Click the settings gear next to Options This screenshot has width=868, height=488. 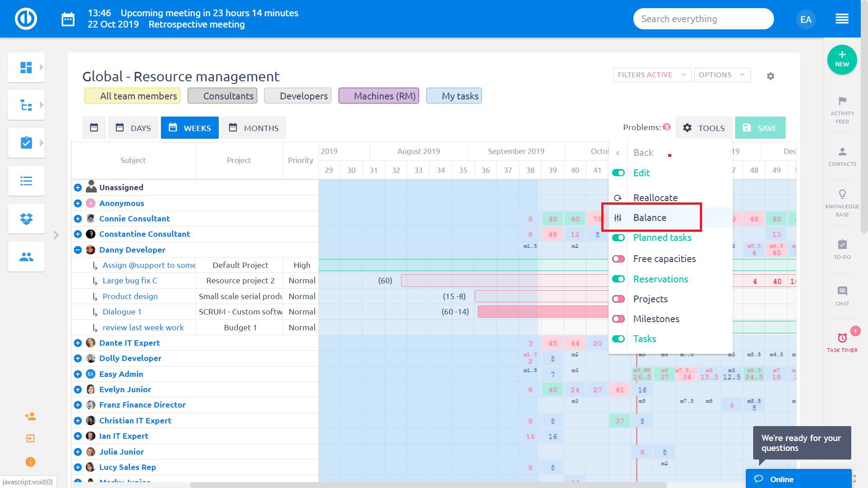[770, 76]
